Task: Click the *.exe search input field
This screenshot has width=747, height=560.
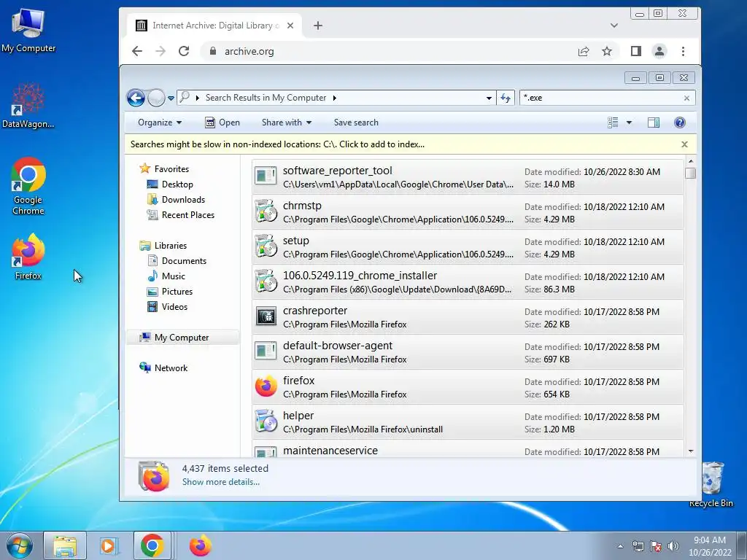Action: [x=601, y=98]
